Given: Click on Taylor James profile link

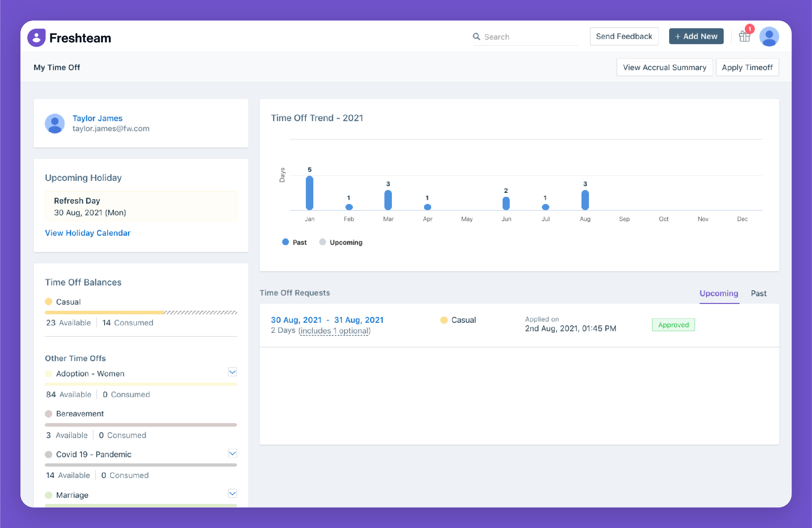Looking at the screenshot, I should 96,118.
